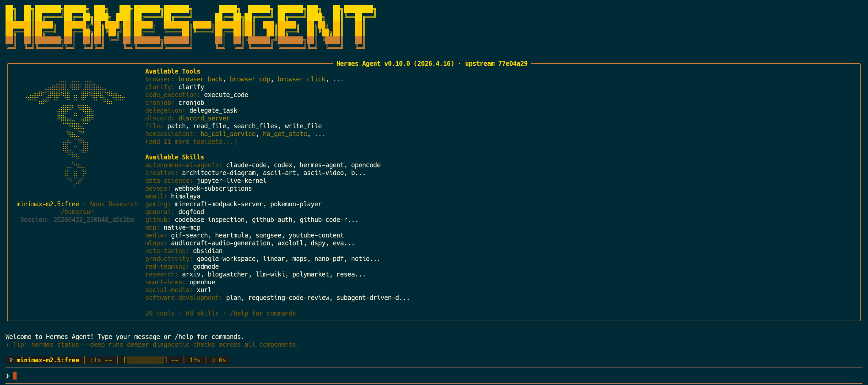Viewport: 868px width, 385px height.
Task: Click the claude-code skill name
Action: click(x=246, y=165)
